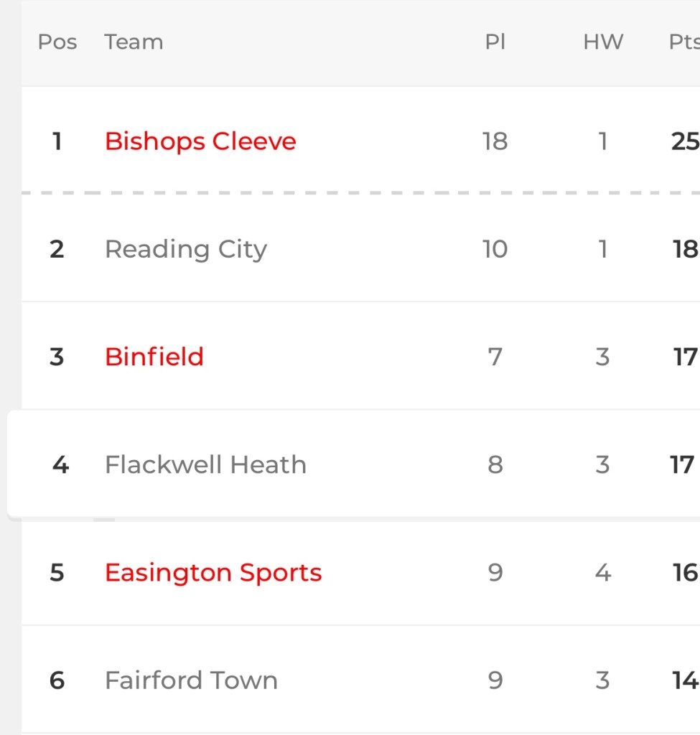This screenshot has width=700, height=735.
Task: Open the Easington Sports team link
Action: [x=213, y=572]
